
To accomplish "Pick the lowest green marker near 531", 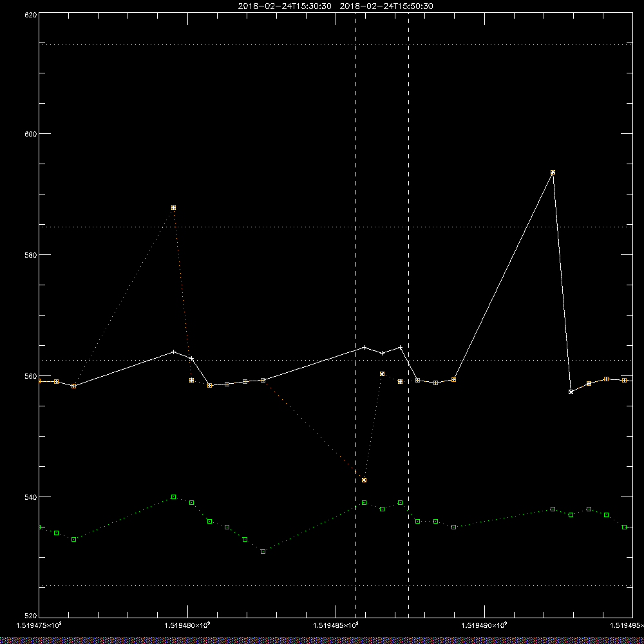I will [x=263, y=552].
